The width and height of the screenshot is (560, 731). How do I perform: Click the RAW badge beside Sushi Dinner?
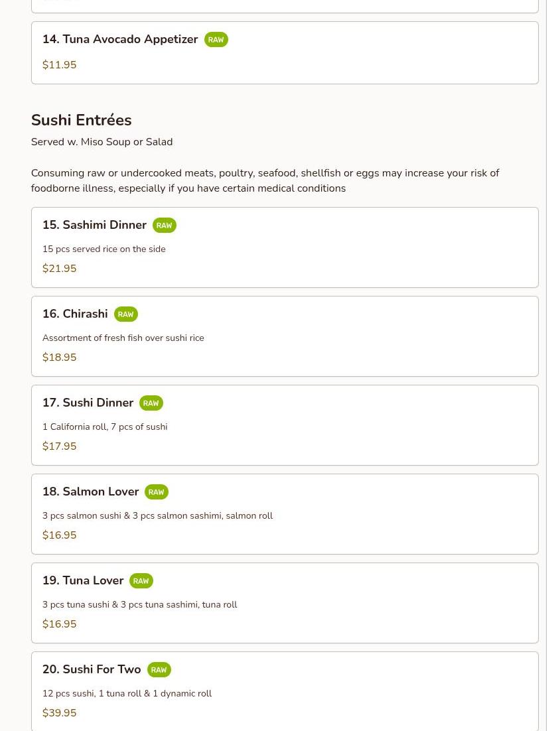[x=151, y=403]
